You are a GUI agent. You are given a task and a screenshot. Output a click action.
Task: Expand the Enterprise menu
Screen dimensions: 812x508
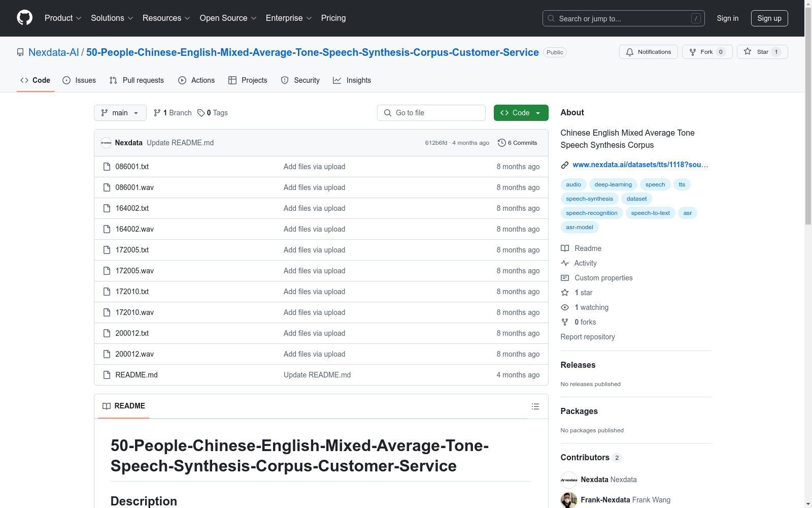pyautogui.click(x=289, y=18)
